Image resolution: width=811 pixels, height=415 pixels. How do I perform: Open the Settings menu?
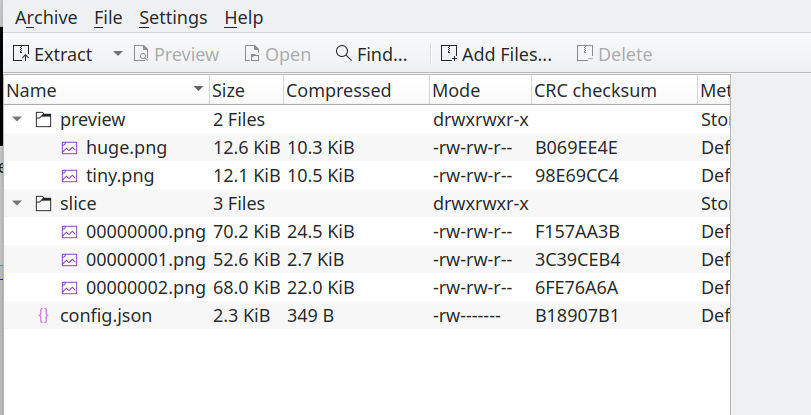[173, 18]
